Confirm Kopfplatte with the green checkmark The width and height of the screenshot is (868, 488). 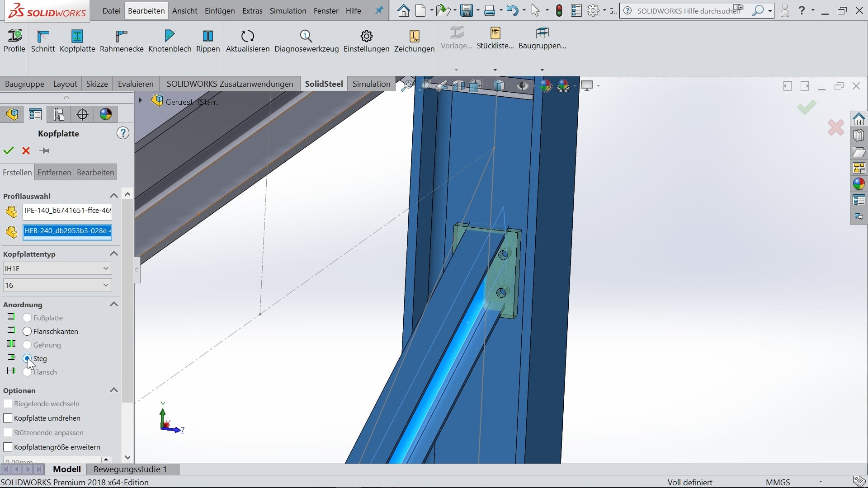[x=9, y=150]
